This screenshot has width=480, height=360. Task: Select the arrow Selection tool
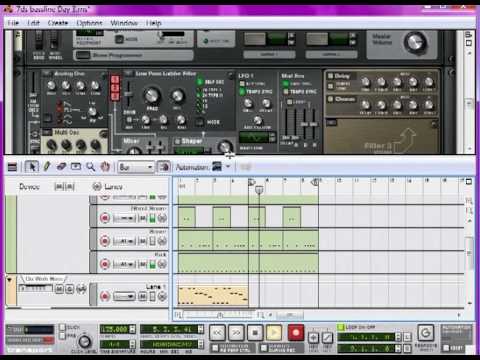(32, 167)
